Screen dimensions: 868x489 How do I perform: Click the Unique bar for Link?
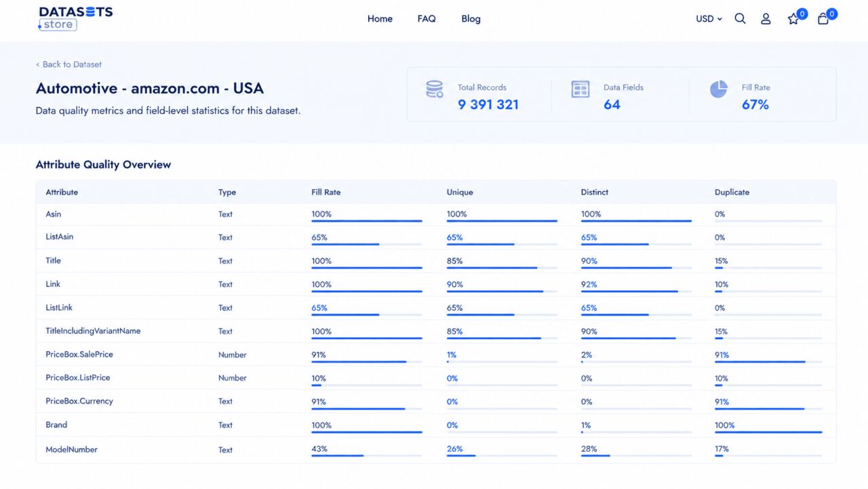(502, 292)
